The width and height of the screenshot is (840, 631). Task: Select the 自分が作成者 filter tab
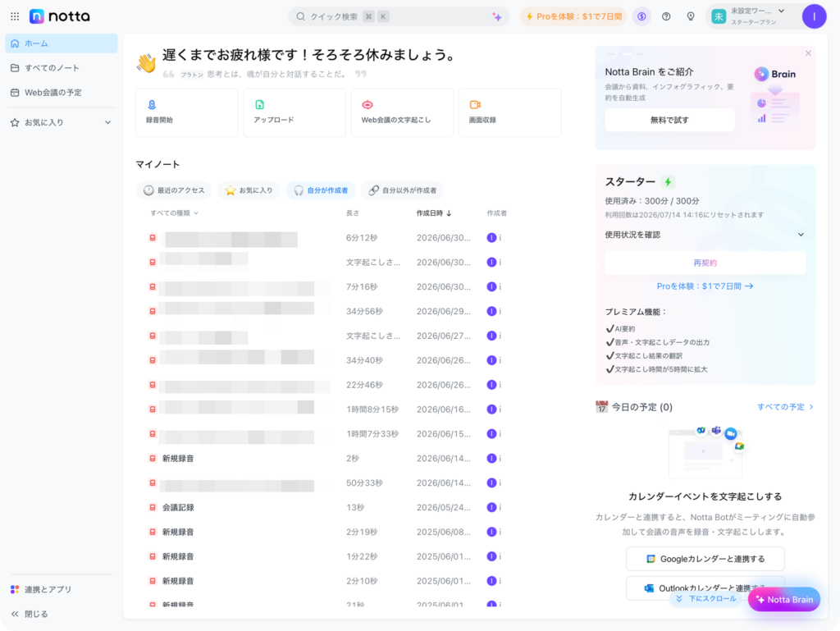(x=321, y=190)
